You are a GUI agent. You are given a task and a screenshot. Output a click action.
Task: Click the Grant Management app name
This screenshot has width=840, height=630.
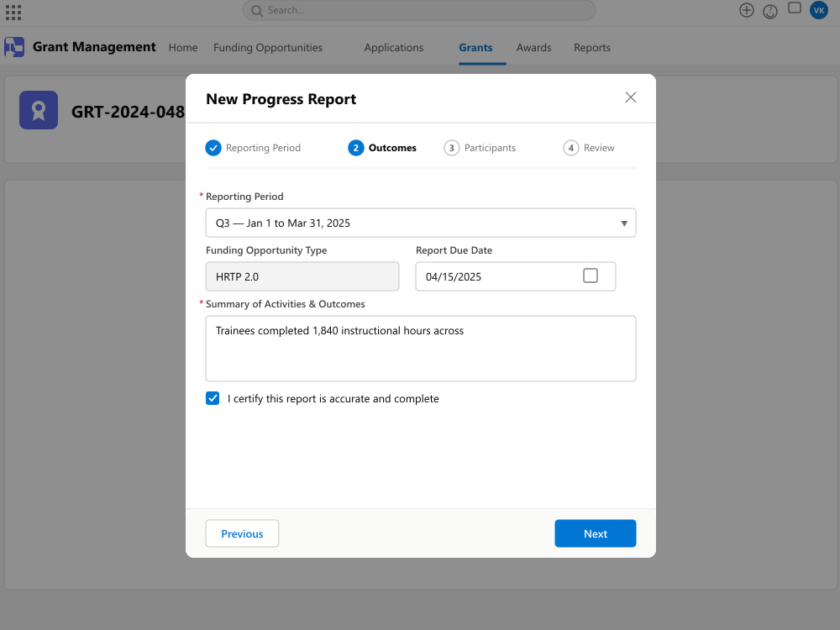coord(94,47)
